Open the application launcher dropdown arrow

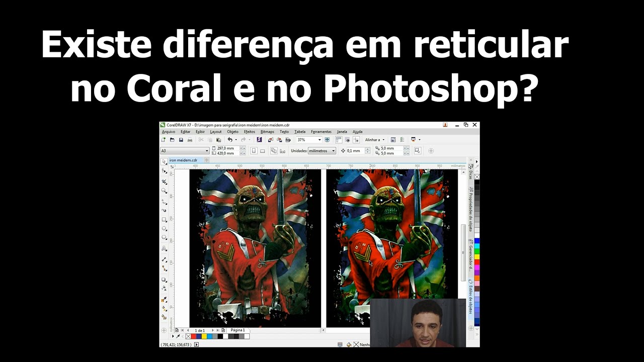pyautogui.click(x=420, y=140)
